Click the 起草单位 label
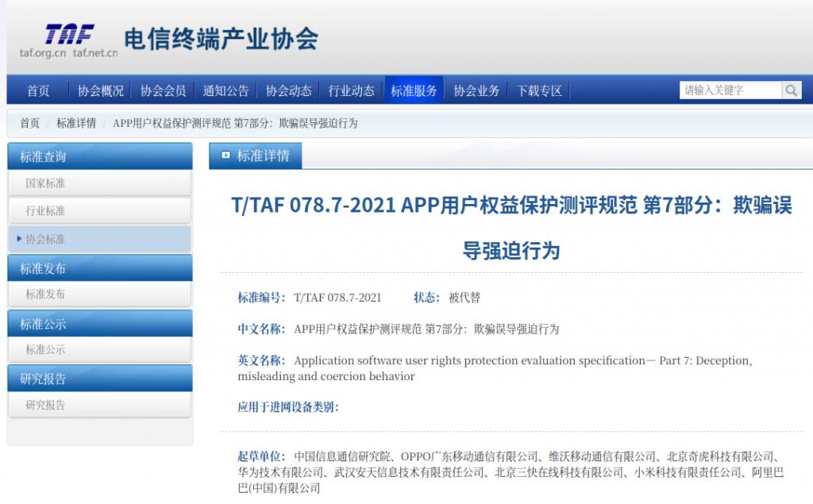The height and width of the screenshot is (504, 813). coord(262,456)
